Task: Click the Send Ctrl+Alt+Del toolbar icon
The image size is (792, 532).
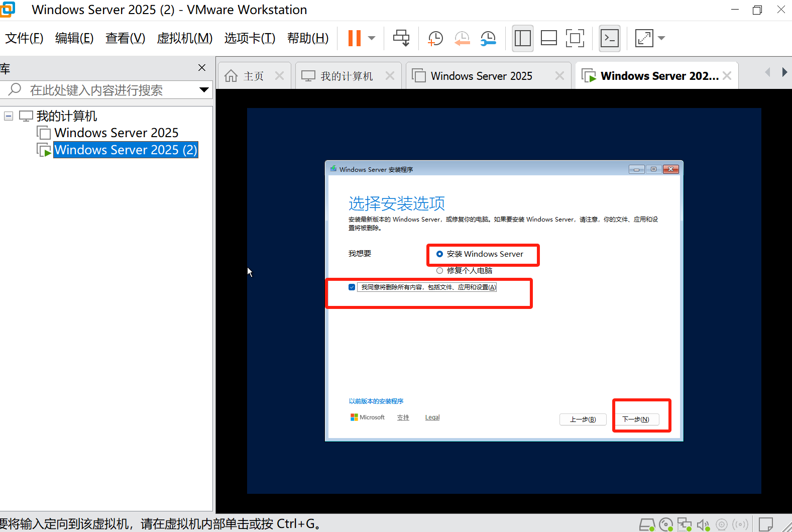Action: [x=401, y=38]
